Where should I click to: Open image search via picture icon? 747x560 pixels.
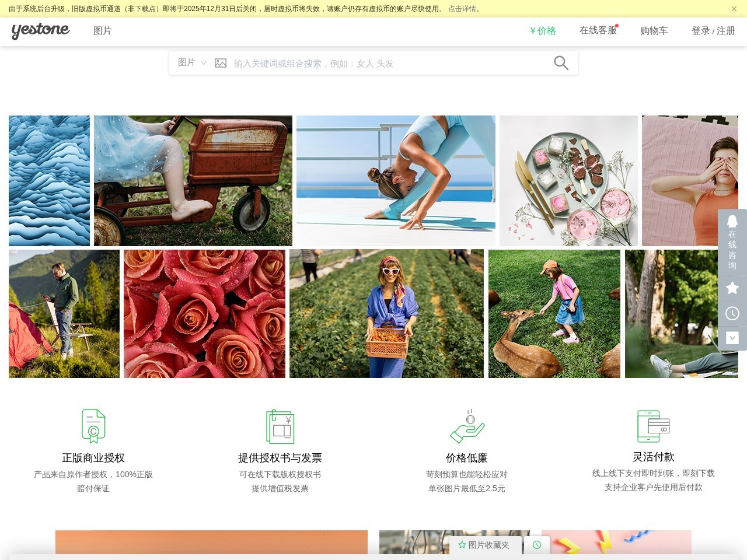click(221, 63)
